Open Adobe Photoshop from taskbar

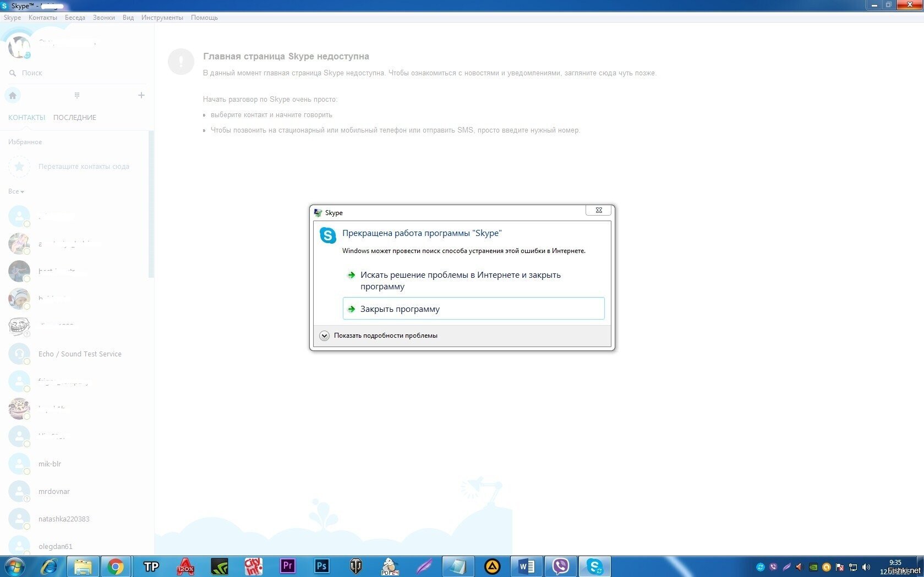pos(321,566)
